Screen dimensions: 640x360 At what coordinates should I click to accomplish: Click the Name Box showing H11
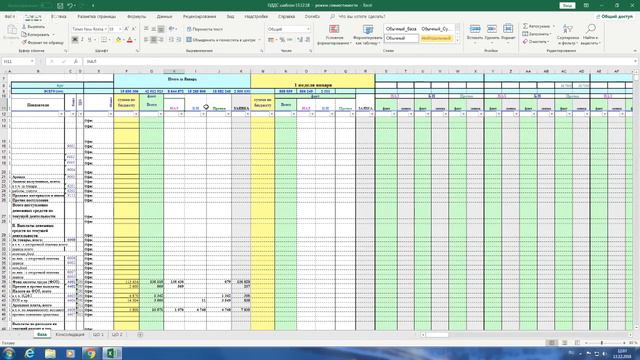click(18, 61)
